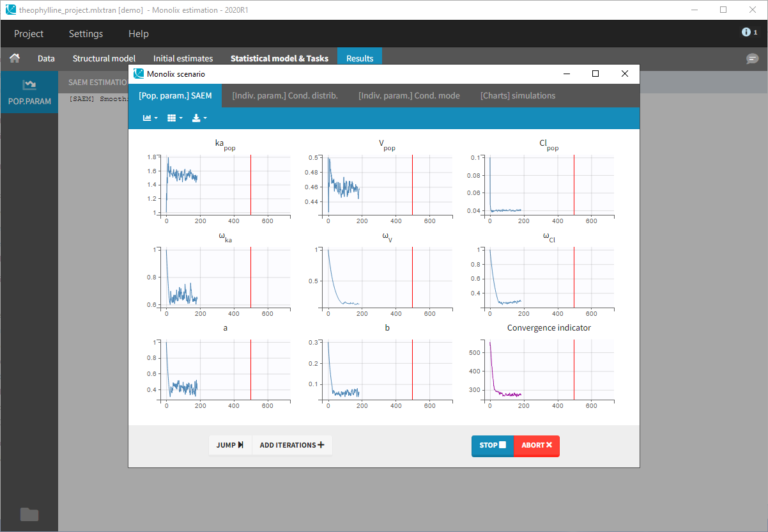This screenshot has width=768, height=532.
Task: Switch to Structural model tab
Action: (x=102, y=59)
